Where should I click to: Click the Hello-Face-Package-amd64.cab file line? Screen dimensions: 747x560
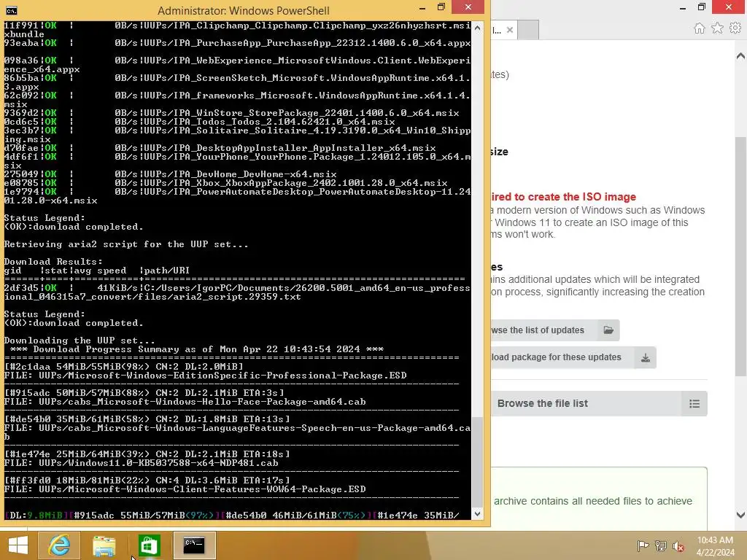click(185, 402)
